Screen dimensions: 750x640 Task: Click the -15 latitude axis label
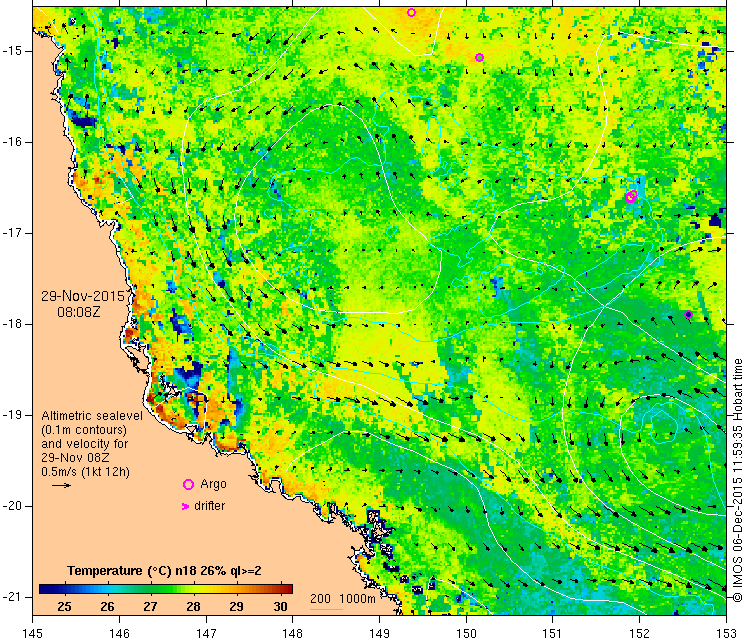12,51
